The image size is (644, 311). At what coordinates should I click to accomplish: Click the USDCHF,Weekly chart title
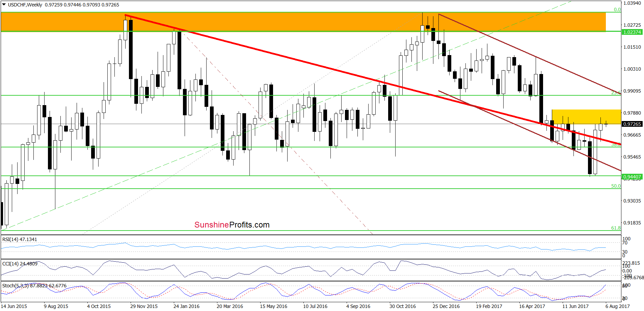pyautogui.click(x=25, y=5)
